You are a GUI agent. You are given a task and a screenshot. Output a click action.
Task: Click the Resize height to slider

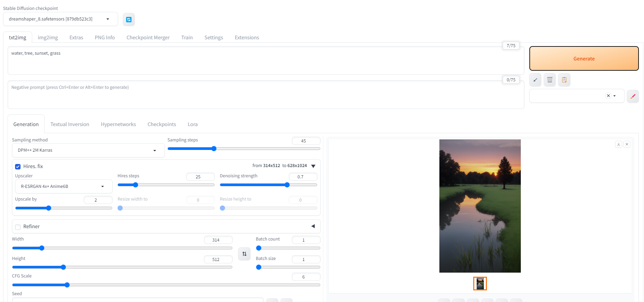pos(269,208)
